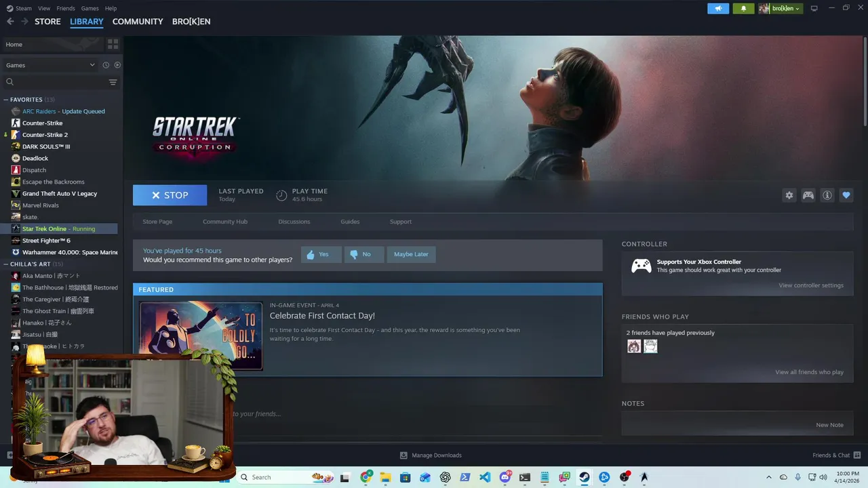
Task: Open the Games menu
Action: (90, 8)
